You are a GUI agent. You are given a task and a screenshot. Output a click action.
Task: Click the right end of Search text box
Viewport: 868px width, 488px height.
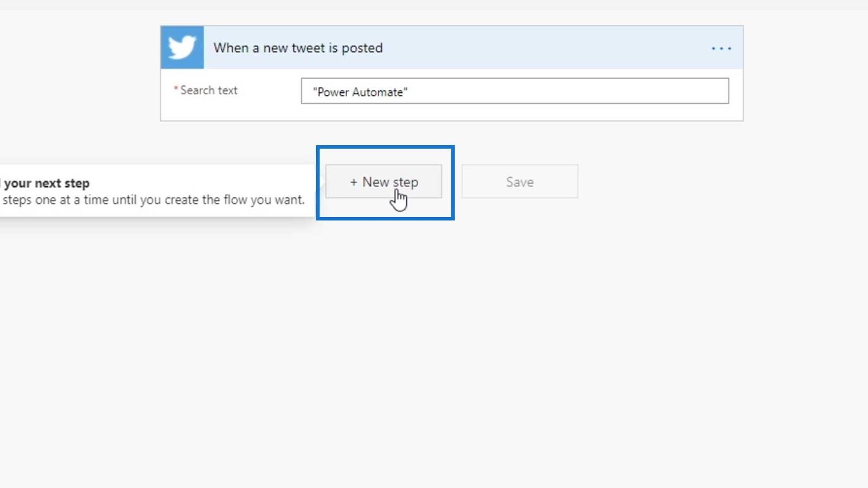click(x=716, y=91)
